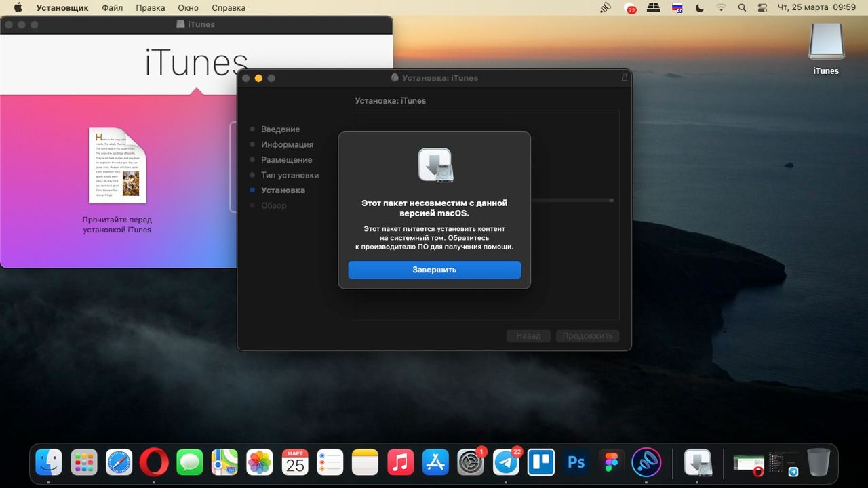
Task: Open Calendar from the dock
Action: (295, 463)
